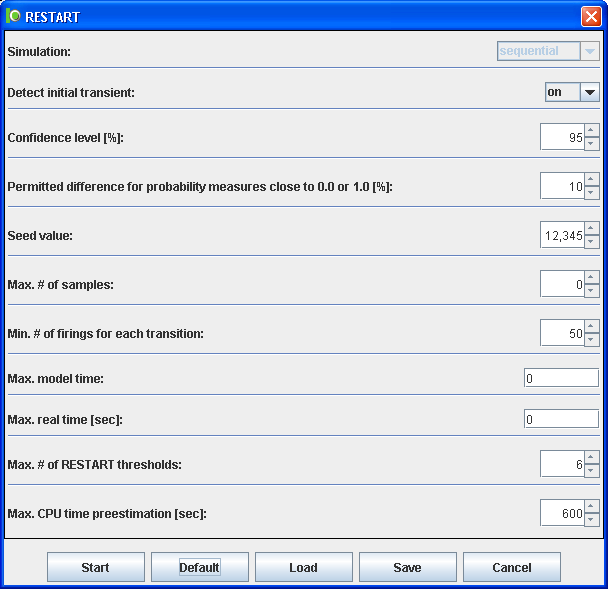Click the Max. real time input field
608x589 pixels.
coord(561,419)
